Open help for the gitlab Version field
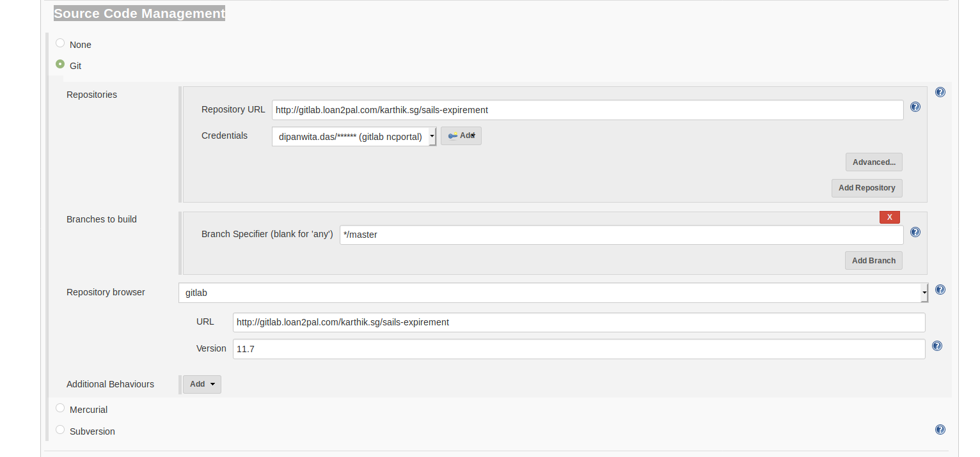 click(x=937, y=346)
